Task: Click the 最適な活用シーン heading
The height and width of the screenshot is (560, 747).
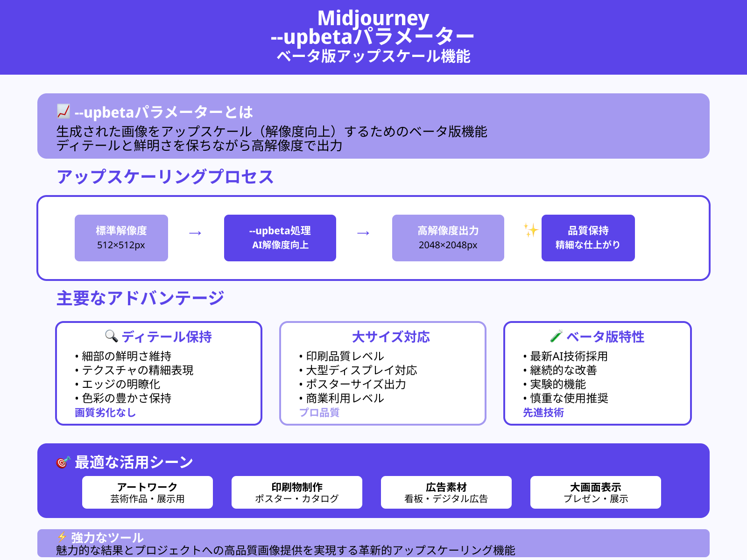Action: click(x=134, y=462)
